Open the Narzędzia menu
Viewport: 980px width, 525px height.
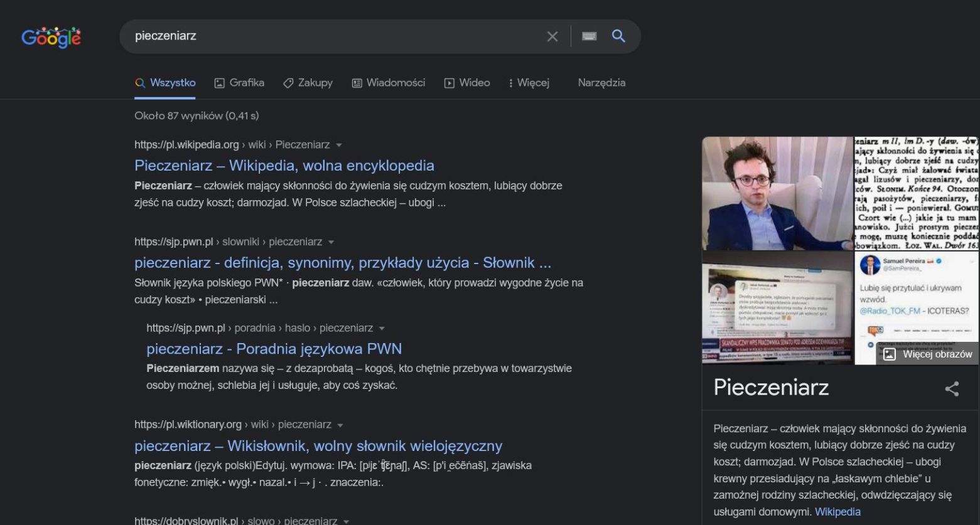point(601,82)
